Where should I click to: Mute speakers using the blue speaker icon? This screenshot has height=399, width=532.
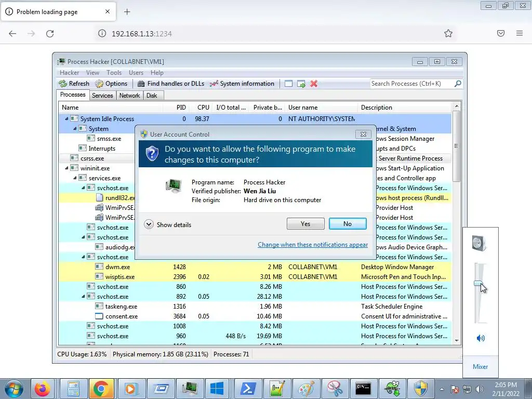point(481,338)
